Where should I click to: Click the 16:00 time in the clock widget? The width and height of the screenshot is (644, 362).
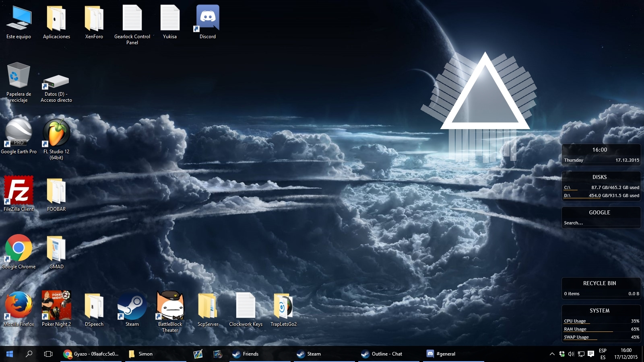(x=600, y=150)
